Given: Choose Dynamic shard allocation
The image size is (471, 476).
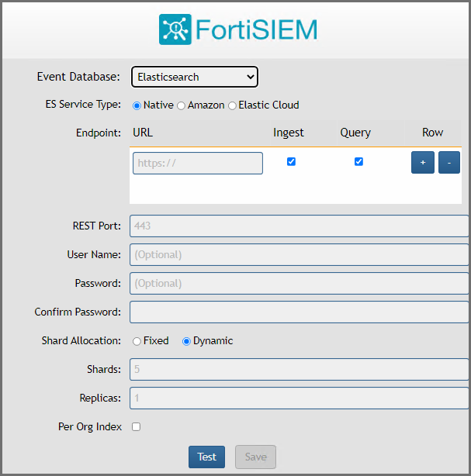Looking at the screenshot, I should coord(186,341).
